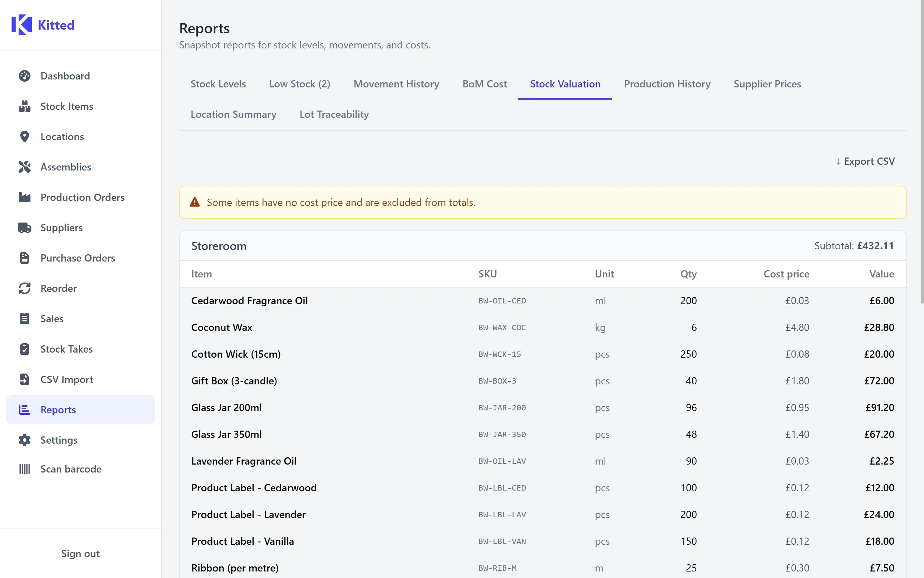Click the warning triangle icon in alert
Image resolution: width=924 pixels, height=578 pixels.
pyautogui.click(x=195, y=202)
